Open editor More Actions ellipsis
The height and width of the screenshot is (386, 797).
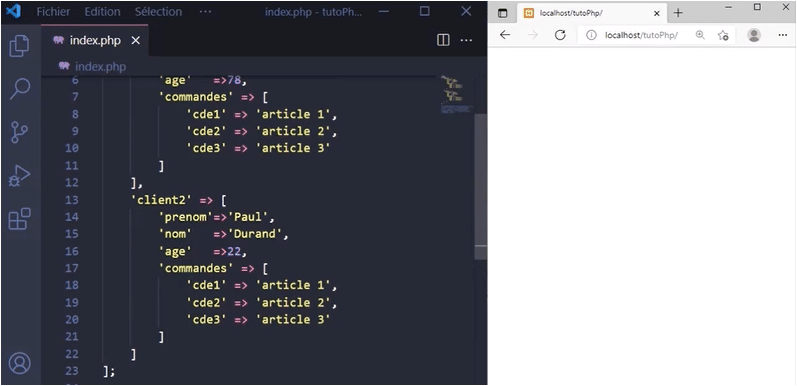pyautogui.click(x=466, y=40)
